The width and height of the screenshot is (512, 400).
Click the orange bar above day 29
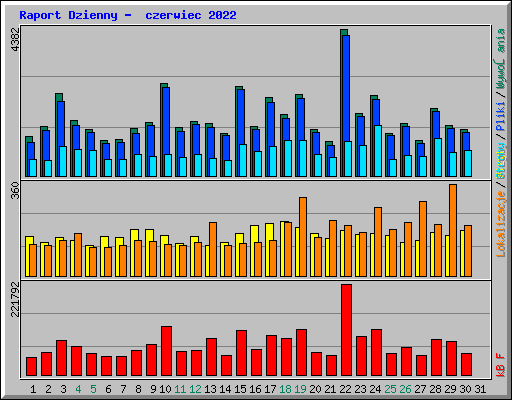tap(453, 230)
